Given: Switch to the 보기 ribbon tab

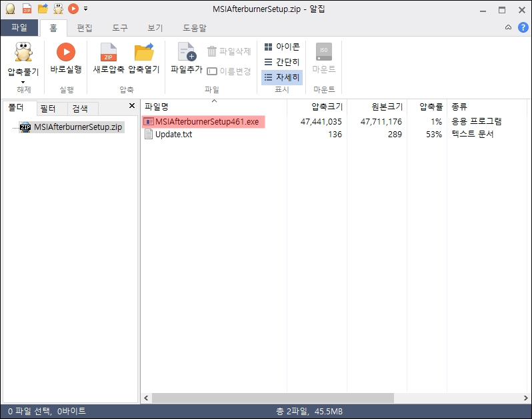Looking at the screenshot, I should (155, 28).
